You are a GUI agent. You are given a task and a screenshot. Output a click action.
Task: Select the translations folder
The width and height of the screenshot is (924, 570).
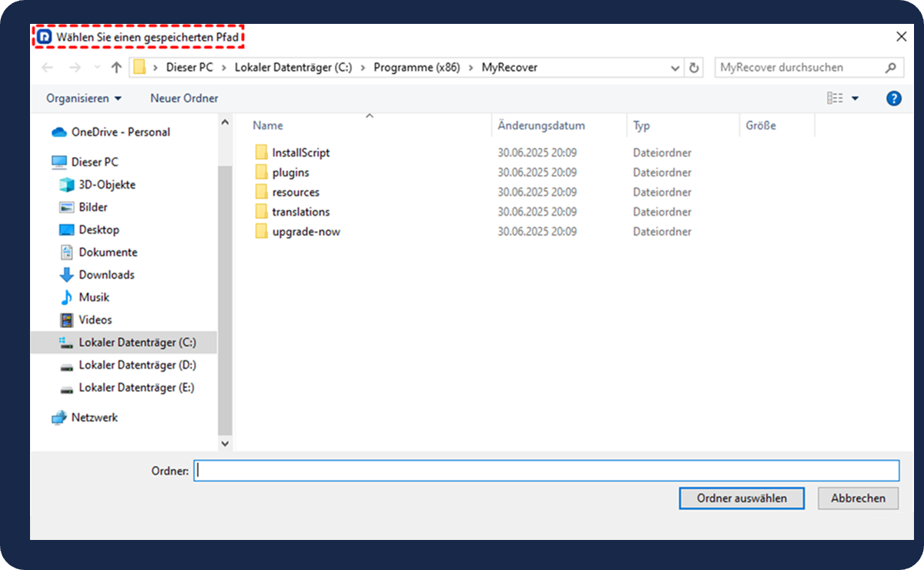(x=300, y=212)
